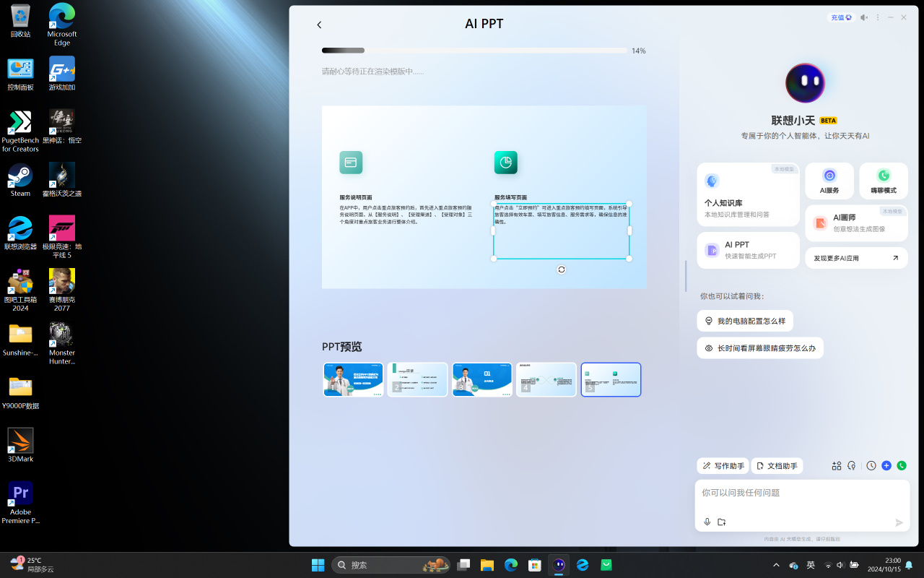
Task: Launch 嗨聊模式 chat mode
Action: pyautogui.click(x=884, y=181)
